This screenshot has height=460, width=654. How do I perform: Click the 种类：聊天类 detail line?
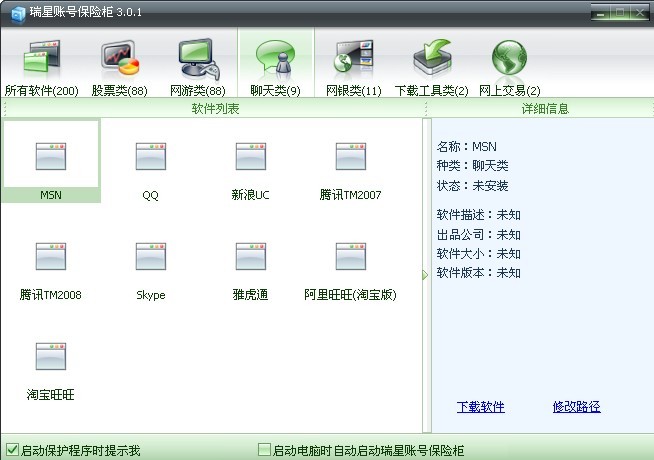tap(472, 166)
